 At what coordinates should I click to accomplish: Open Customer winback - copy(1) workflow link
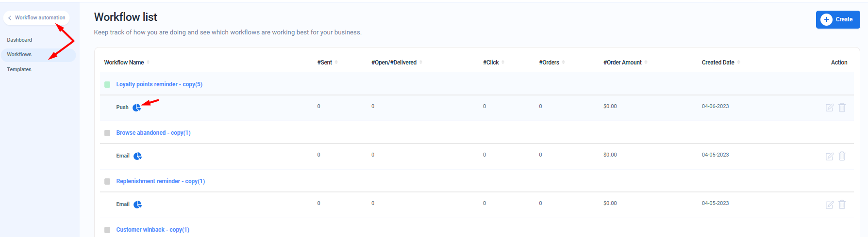(x=152, y=230)
